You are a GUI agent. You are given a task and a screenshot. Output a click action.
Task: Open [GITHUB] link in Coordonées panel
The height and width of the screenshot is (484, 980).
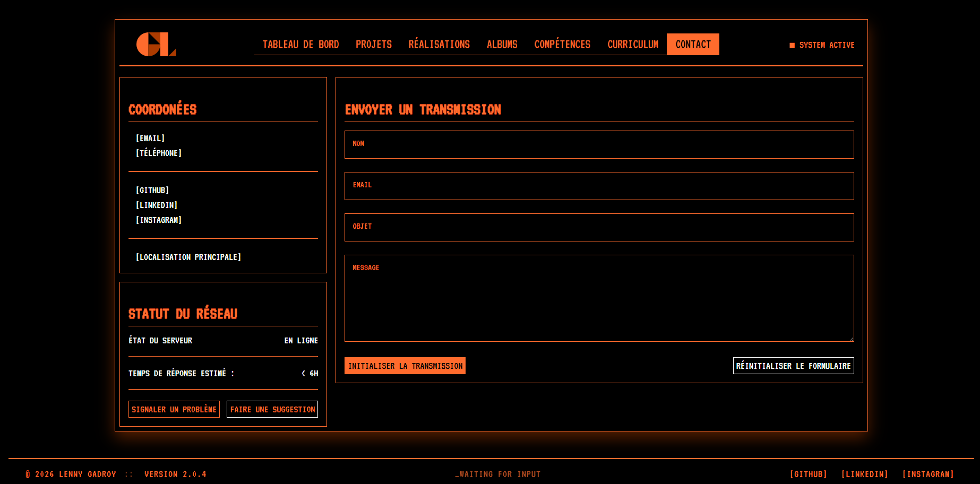(152, 191)
